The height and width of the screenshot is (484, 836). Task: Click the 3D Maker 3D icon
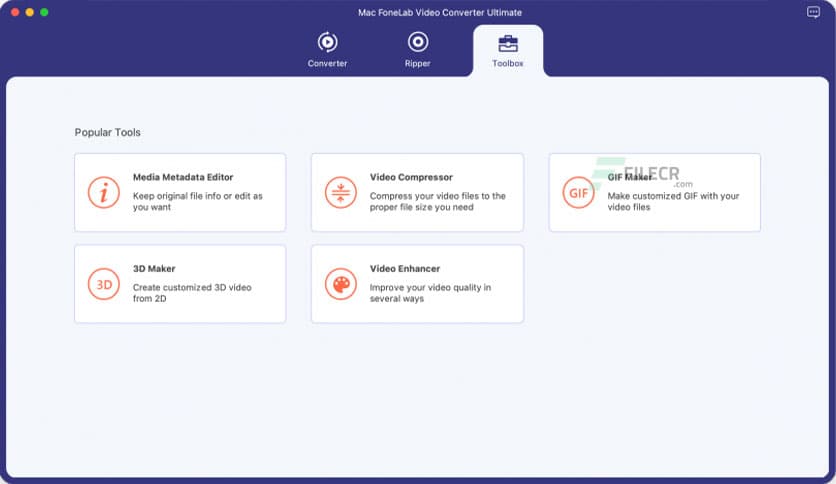(103, 284)
